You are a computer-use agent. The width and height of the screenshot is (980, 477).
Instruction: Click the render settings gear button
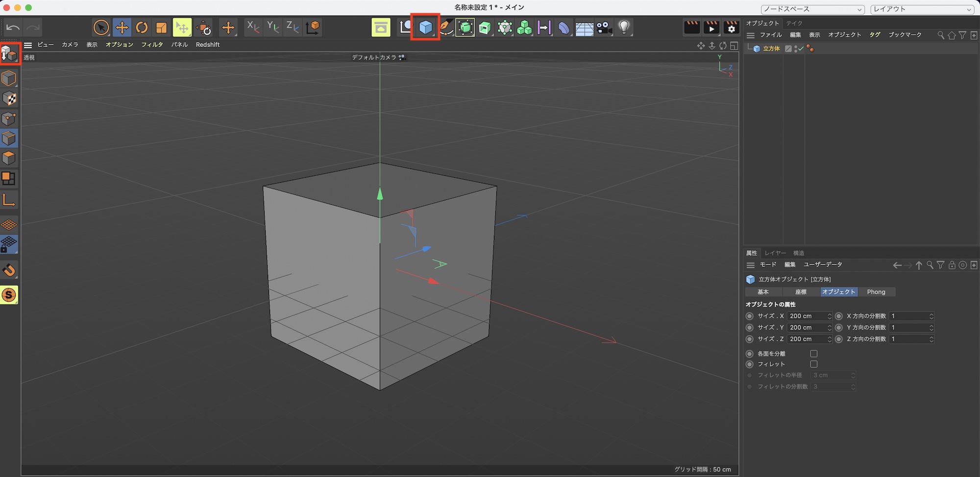731,28
